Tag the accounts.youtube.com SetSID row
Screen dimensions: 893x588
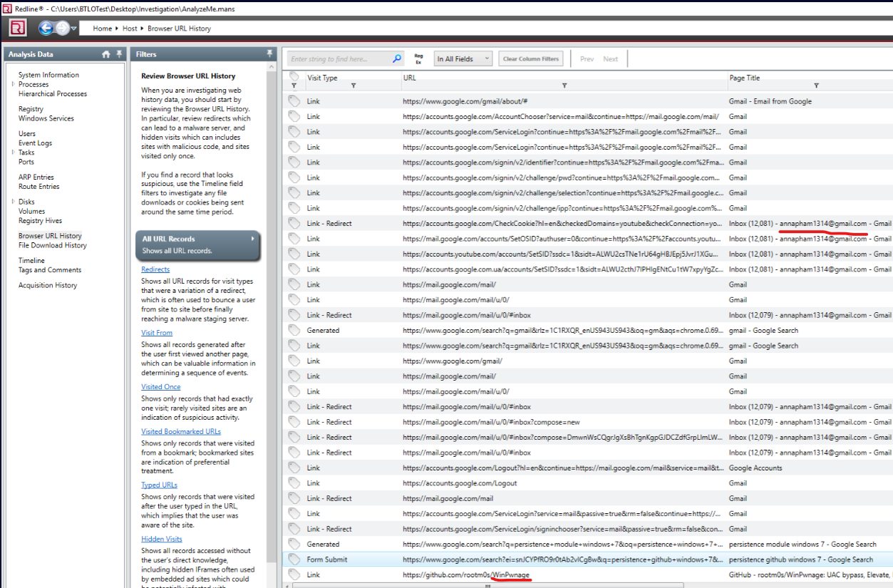[294, 254]
